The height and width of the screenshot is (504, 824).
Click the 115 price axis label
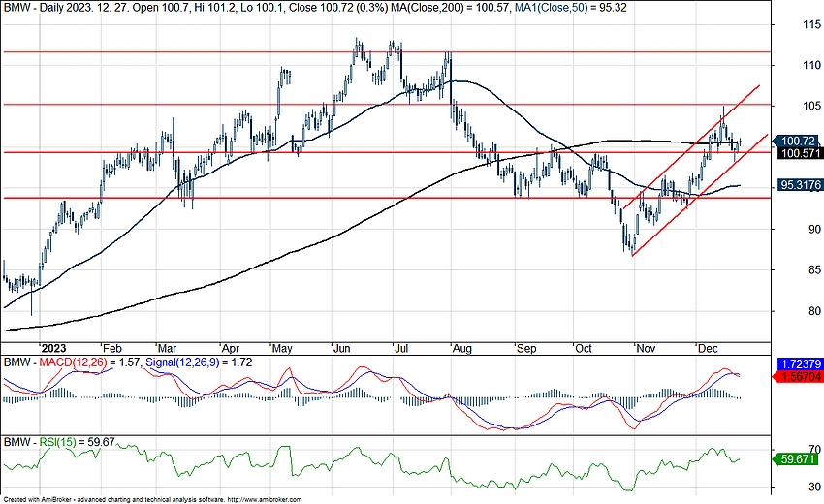point(811,24)
